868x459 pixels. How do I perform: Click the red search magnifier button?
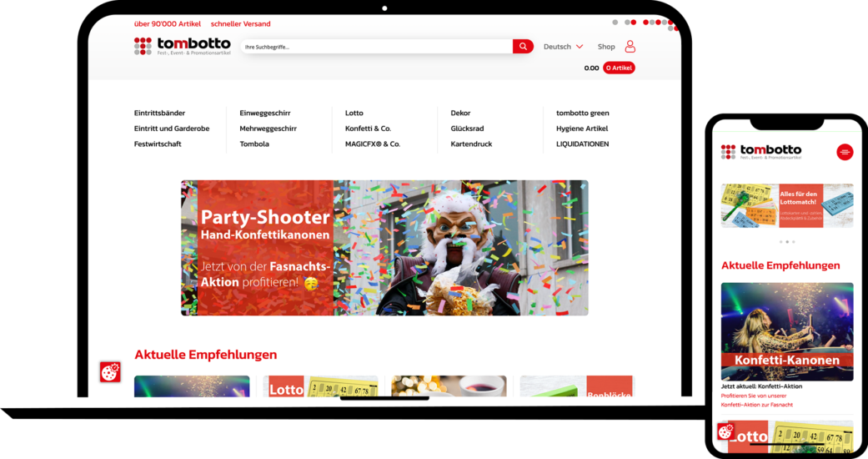[523, 47]
